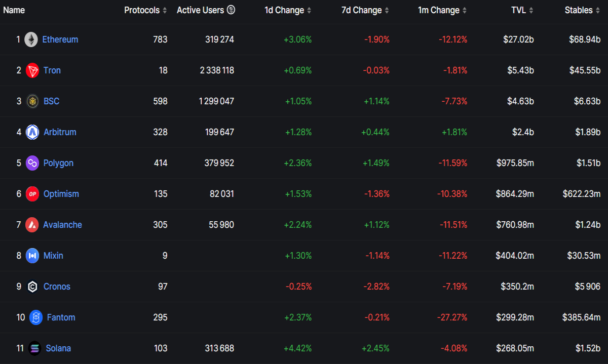Click the Arbitrum logo icon
Screen dimensions: 608x364
point(32,132)
